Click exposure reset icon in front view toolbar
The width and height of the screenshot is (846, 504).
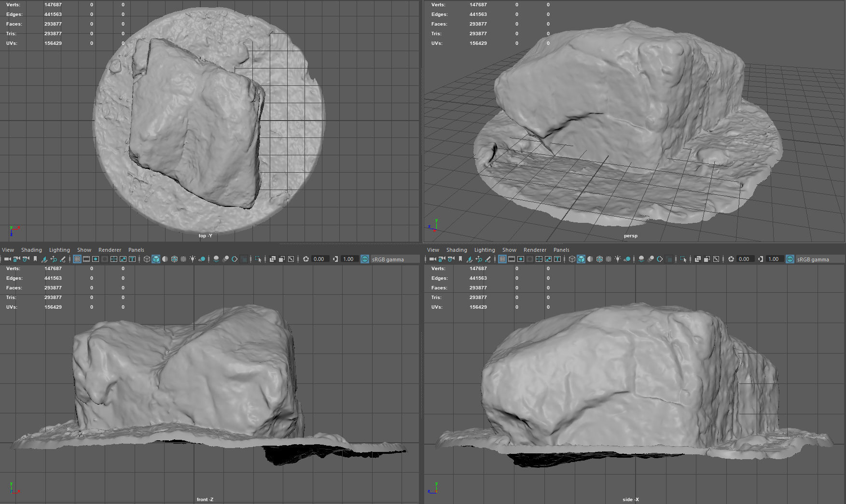[x=306, y=259]
